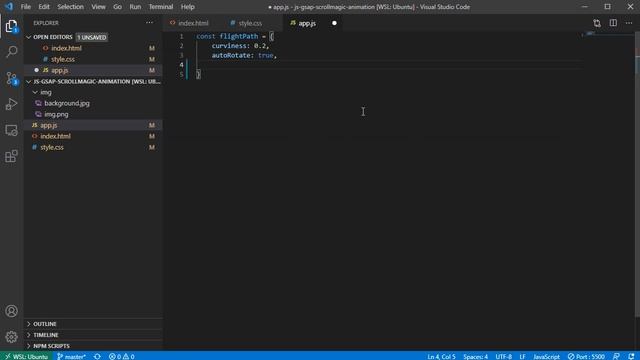Open the Run menu
This screenshot has height=360, width=640.
coord(135,7)
